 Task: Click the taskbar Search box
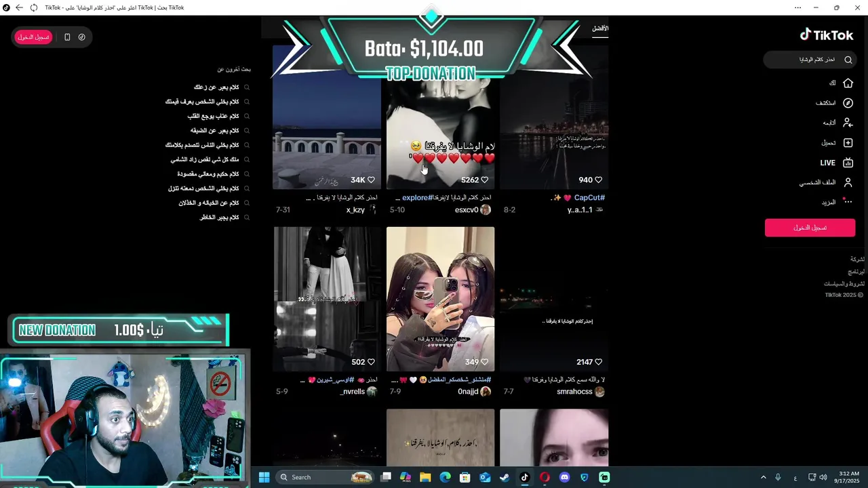point(326,477)
